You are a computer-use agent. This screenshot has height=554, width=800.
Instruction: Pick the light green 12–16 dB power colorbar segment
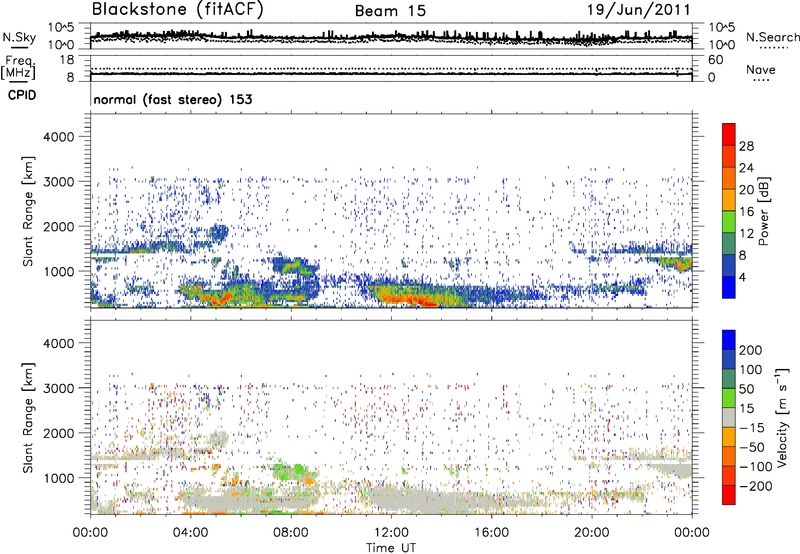tap(729, 221)
